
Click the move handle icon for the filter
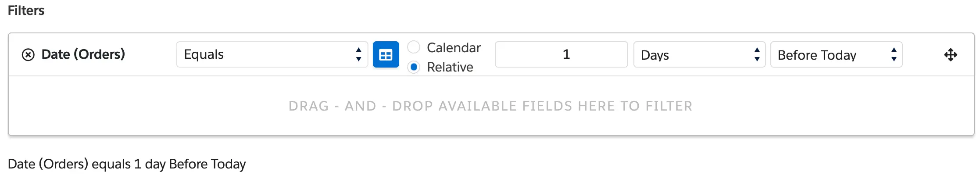click(950, 55)
